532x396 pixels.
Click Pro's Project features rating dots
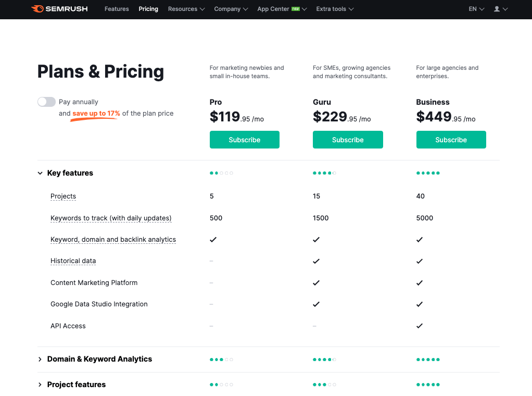click(x=221, y=385)
